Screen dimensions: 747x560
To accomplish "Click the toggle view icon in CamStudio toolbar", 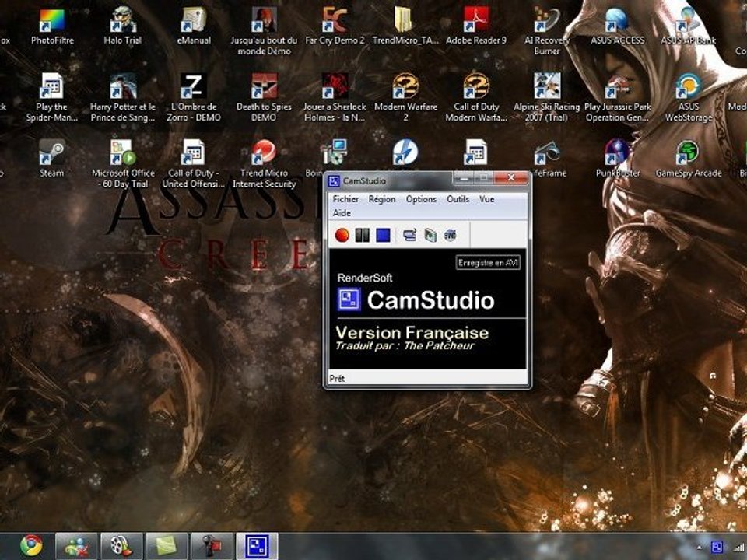I will [x=410, y=235].
